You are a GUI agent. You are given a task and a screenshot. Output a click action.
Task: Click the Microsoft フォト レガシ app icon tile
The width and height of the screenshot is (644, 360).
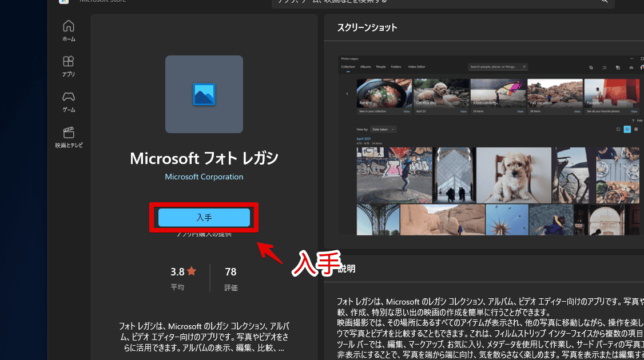coord(204,94)
